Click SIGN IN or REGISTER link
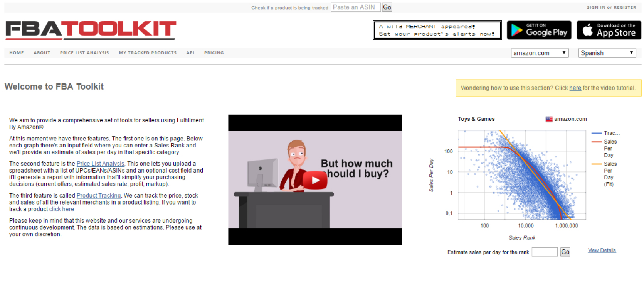 click(612, 7)
